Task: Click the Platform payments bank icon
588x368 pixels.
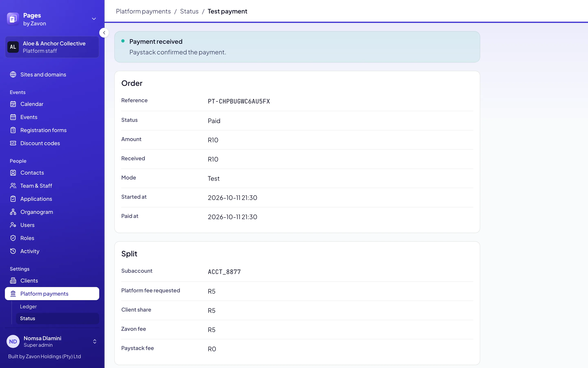Action: 13,294
